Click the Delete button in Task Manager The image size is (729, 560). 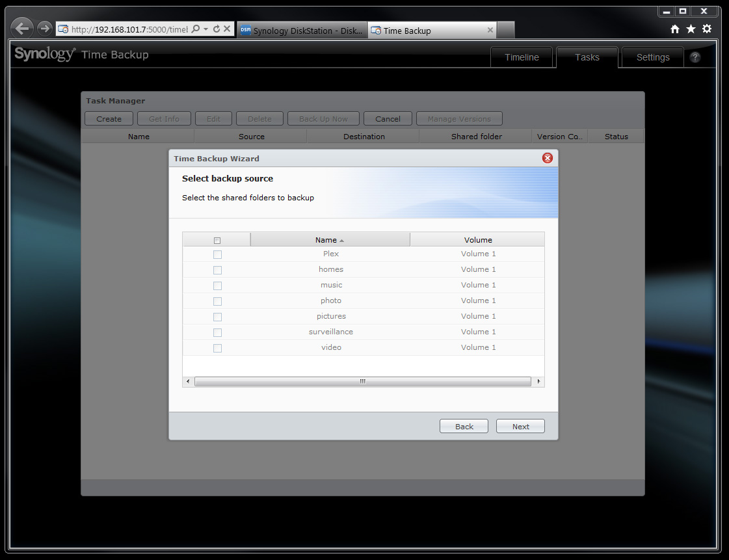(x=259, y=118)
